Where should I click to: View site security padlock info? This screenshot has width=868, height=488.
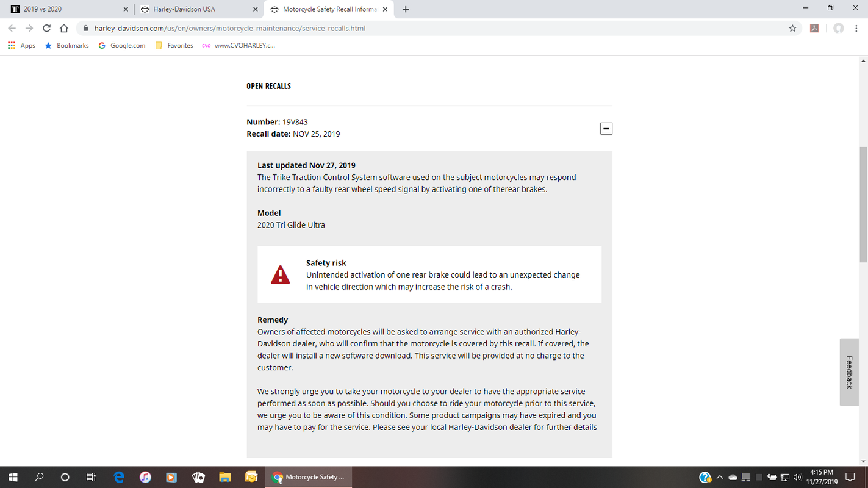[x=85, y=28]
